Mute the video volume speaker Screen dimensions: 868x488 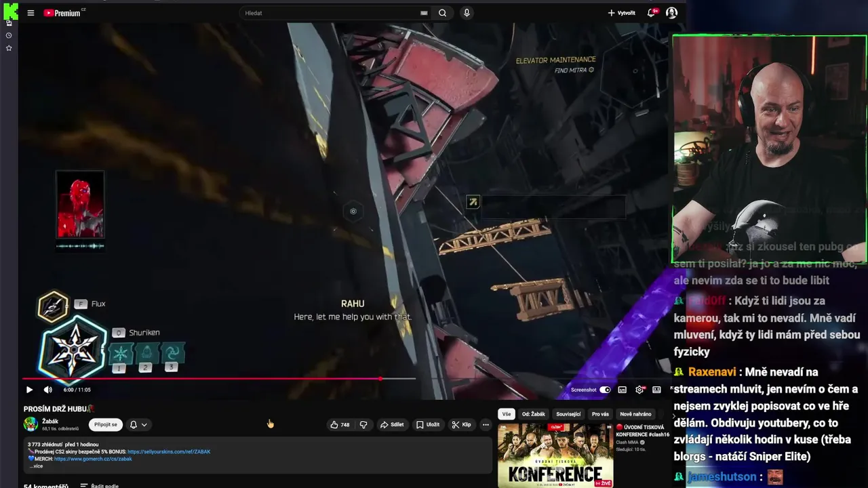tap(47, 390)
